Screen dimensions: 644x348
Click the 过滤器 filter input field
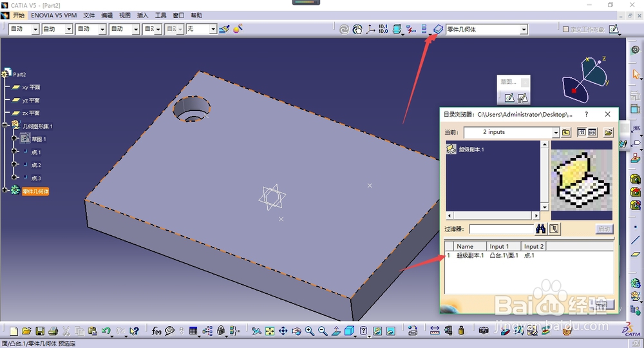pyautogui.click(x=502, y=229)
